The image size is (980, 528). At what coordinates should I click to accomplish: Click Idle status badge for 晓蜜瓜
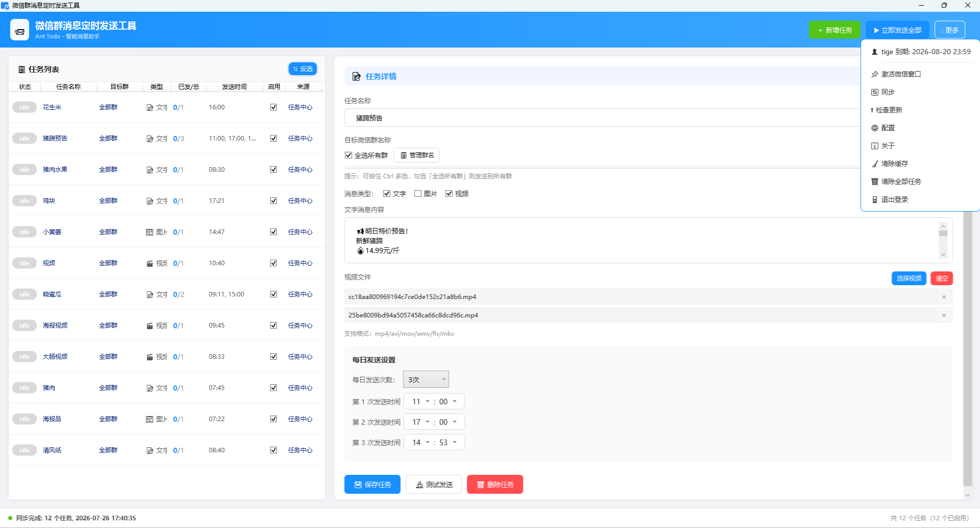point(25,294)
